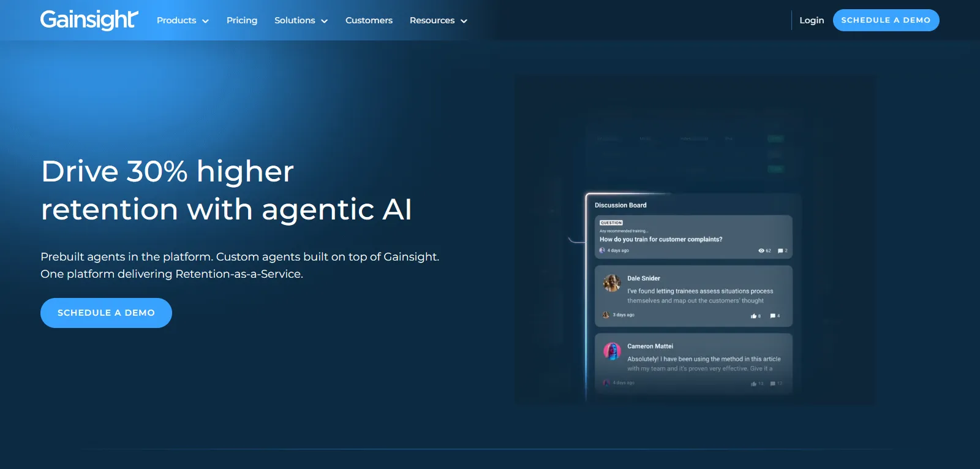
Task: Click 'One platform delivering Retention-as-a-Service.' text
Action: tap(171, 274)
